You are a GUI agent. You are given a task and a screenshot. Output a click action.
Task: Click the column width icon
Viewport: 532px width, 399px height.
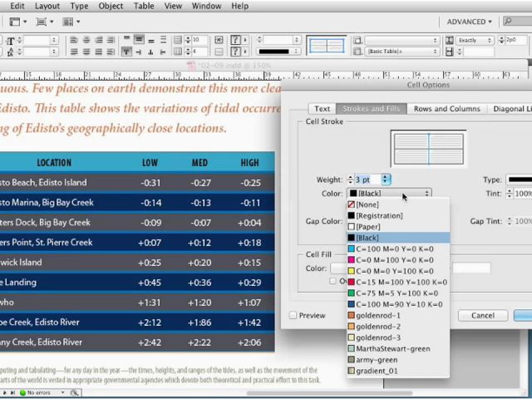click(x=449, y=52)
